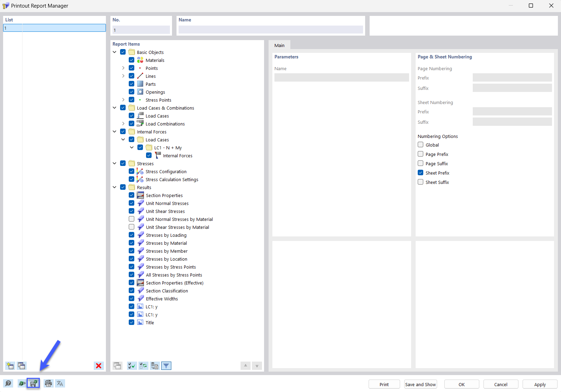Move the selected item down
The image size is (561, 392).
click(x=257, y=366)
